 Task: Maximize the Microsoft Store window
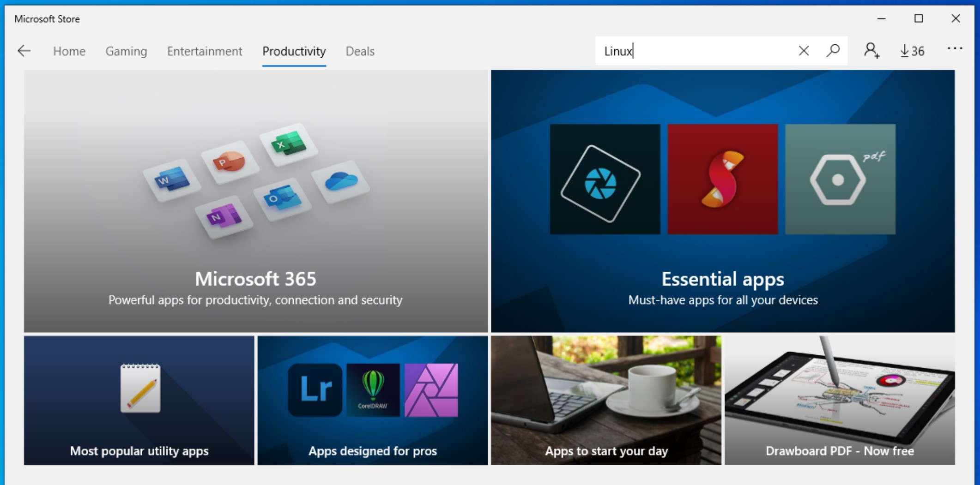[919, 18]
